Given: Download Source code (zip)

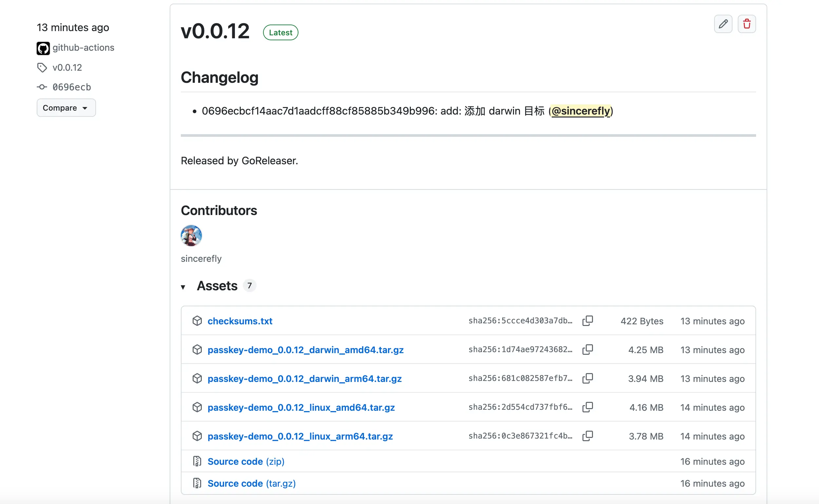Looking at the screenshot, I should (x=245, y=461).
